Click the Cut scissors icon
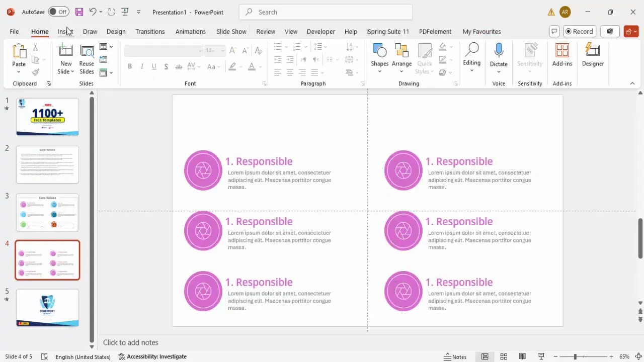Screen dimensions: 644x362 pyautogui.click(x=35, y=47)
